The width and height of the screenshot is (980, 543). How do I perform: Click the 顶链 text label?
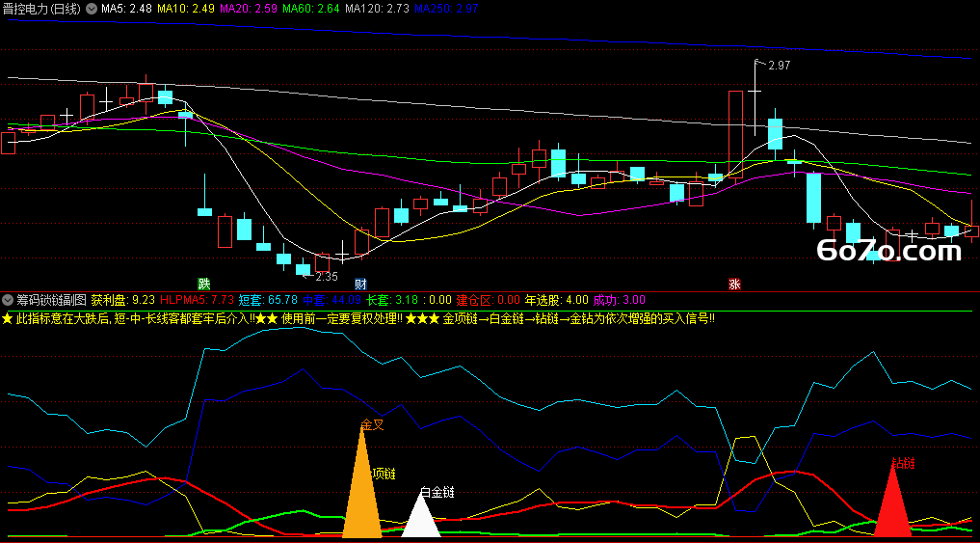coord(384,474)
